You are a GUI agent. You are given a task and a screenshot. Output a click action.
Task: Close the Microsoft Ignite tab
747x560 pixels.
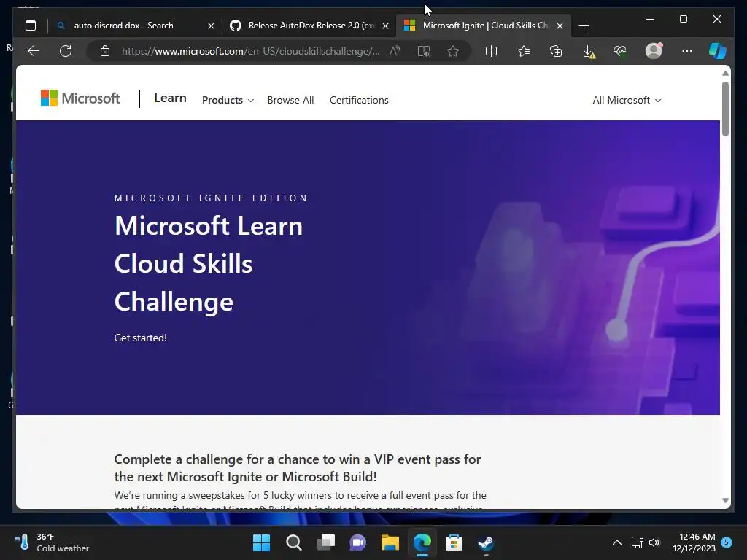tap(560, 26)
